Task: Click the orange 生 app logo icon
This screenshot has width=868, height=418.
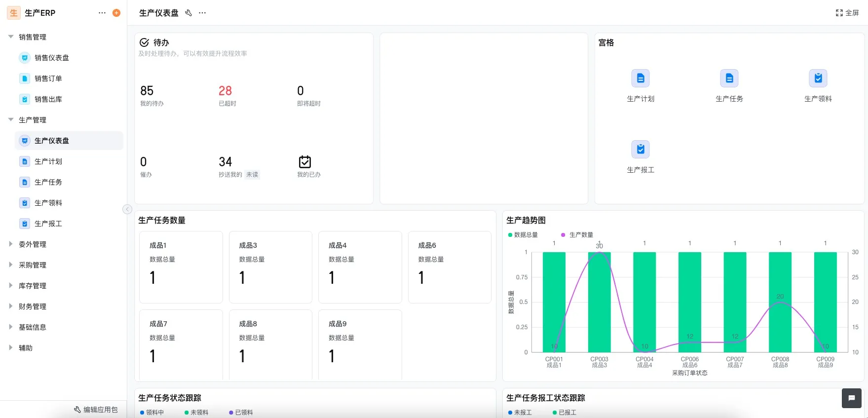Action: (x=14, y=13)
